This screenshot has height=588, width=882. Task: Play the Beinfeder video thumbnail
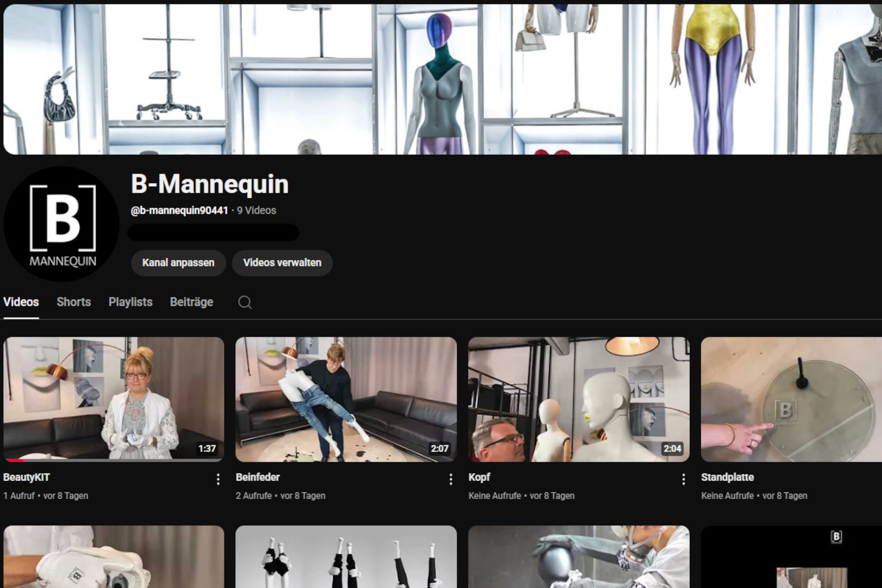pos(346,399)
